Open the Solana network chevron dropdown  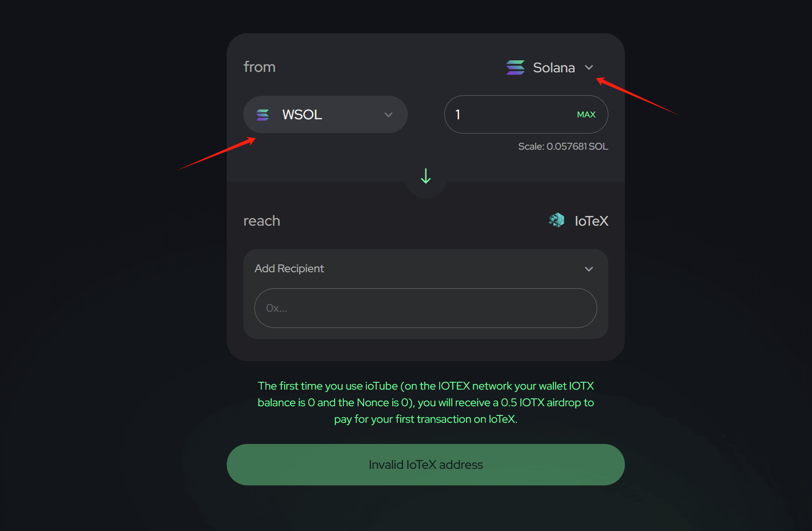click(x=589, y=68)
